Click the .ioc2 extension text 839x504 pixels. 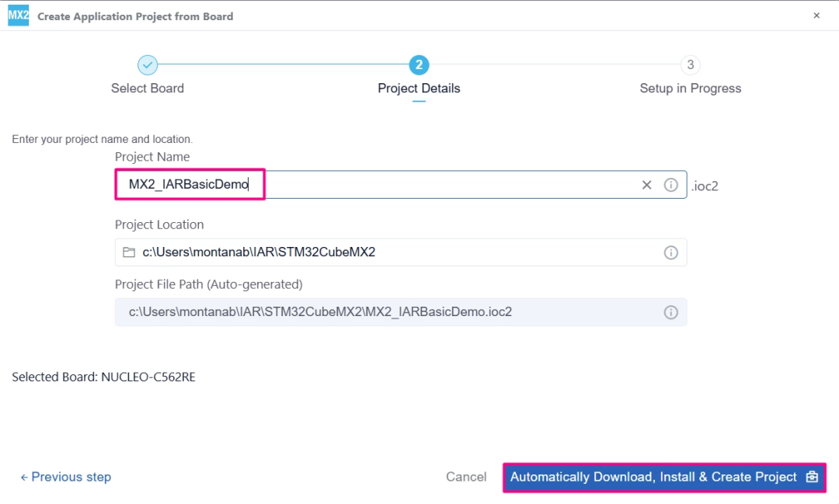[x=705, y=186]
